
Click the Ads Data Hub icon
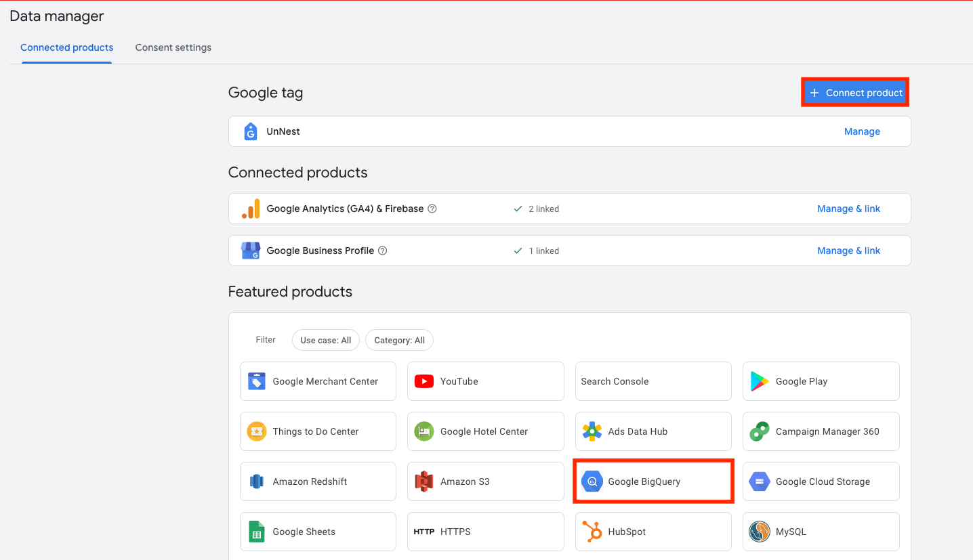[x=592, y=431]
